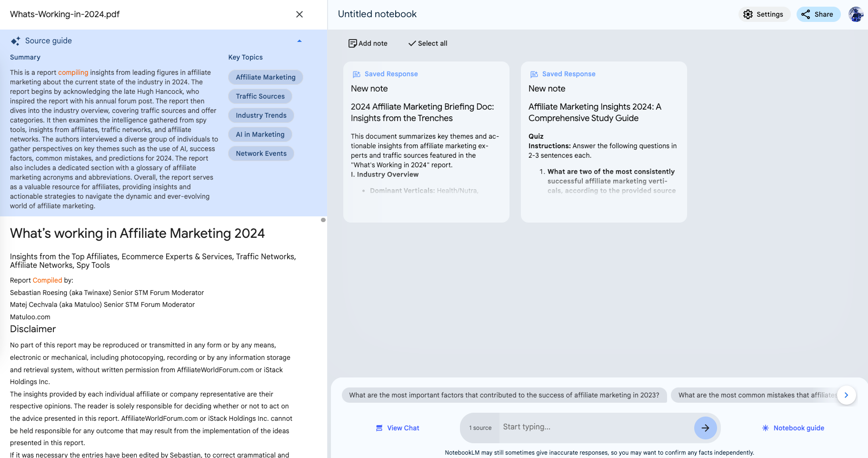Click Saved Response icon on Briefing Doc note
This screenshot has height=458, width=868.
[x=356, y=74]
